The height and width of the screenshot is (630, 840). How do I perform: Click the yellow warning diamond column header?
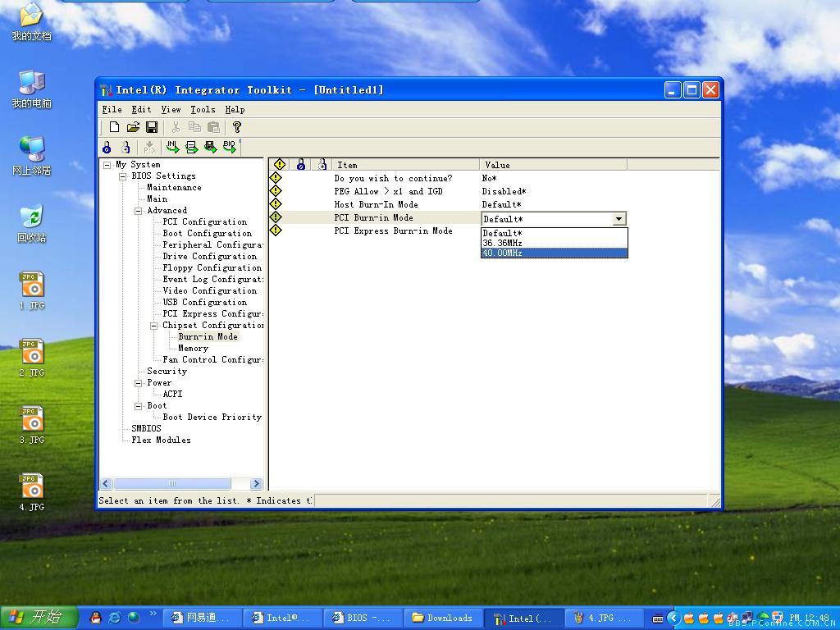pyautogui.click(x=280, y=164)
